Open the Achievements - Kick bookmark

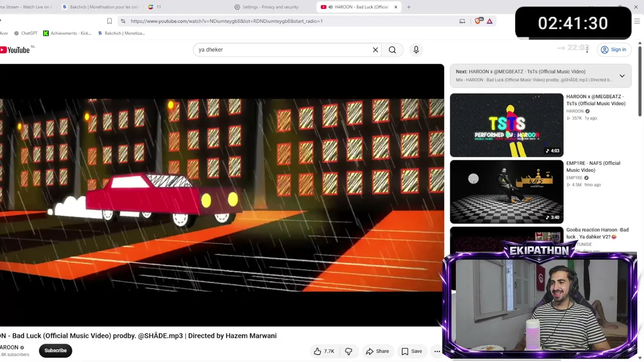(x=67, y=33)
